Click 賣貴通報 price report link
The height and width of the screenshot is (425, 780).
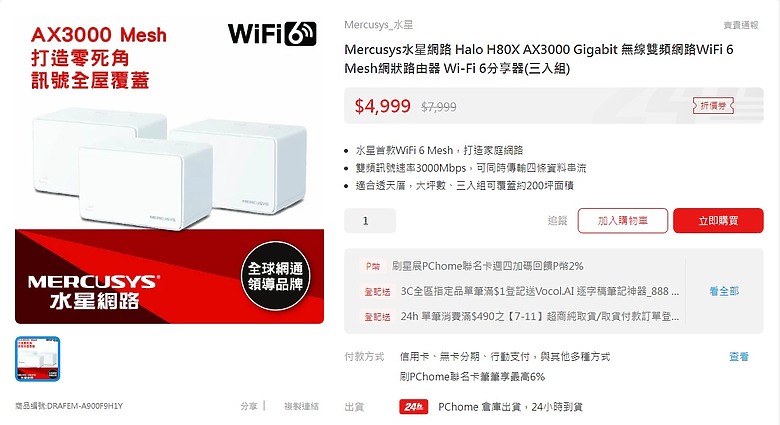(x=741, y=25)
